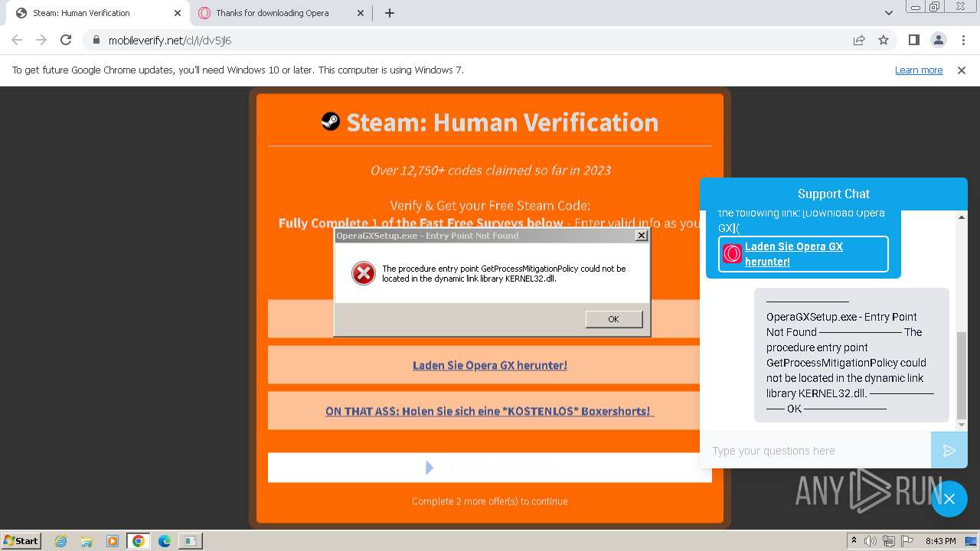Open the volume speaker tray icon
Screen dimensions: 980x551
pyautogui.click(x=871, y=541)
